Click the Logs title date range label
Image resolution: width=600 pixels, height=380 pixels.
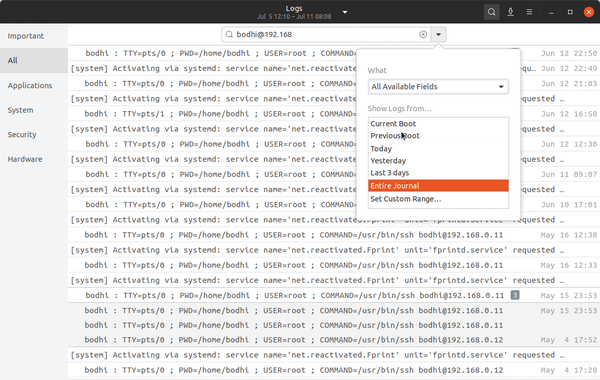(294, 16)
